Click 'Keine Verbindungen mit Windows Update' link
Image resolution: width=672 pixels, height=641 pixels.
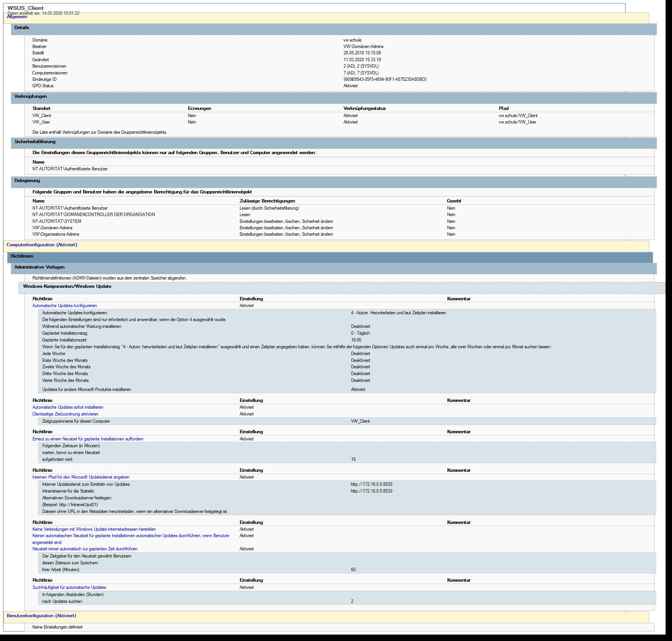coord(94,529)
